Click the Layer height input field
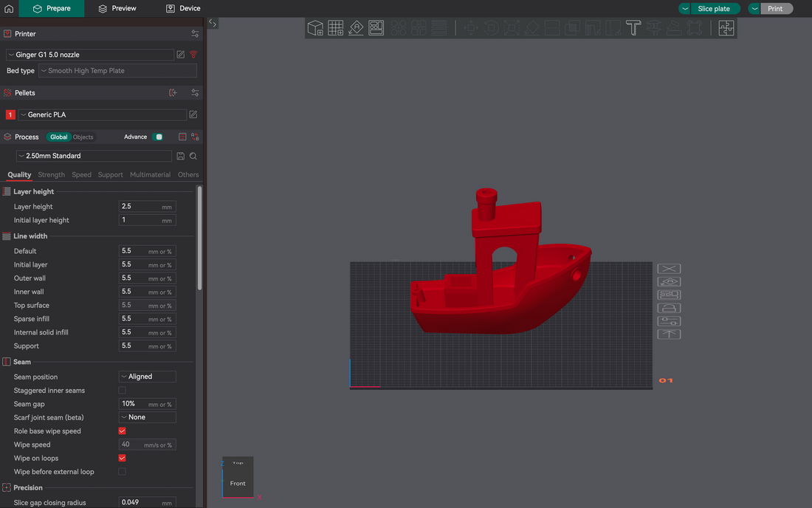Viewport: 812px width, 508px height. pos(140,207)
